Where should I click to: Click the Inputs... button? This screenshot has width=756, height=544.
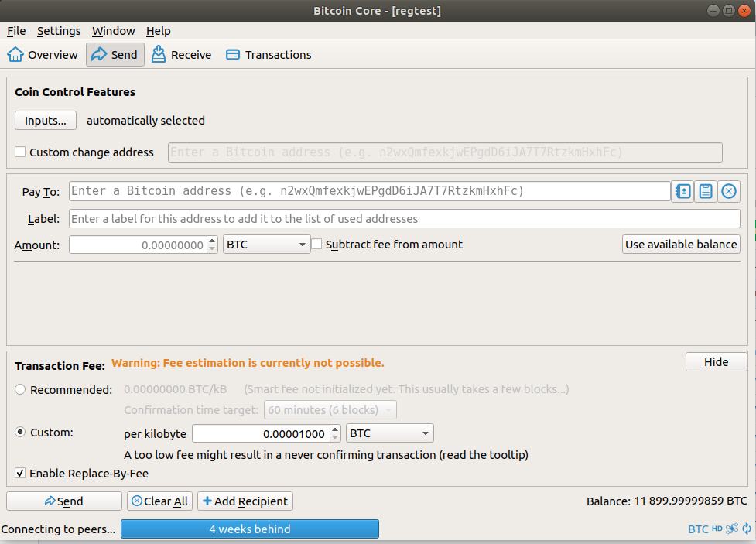click(x=46, y=121)
